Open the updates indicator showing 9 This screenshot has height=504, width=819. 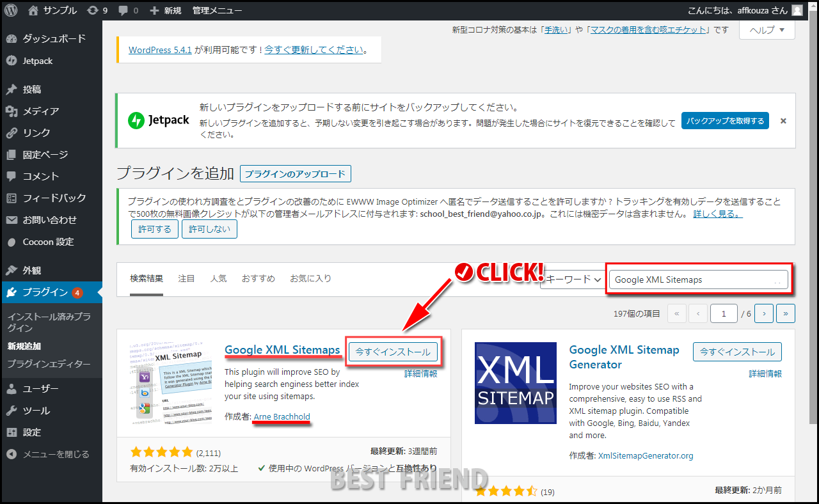tap(97, 10)
